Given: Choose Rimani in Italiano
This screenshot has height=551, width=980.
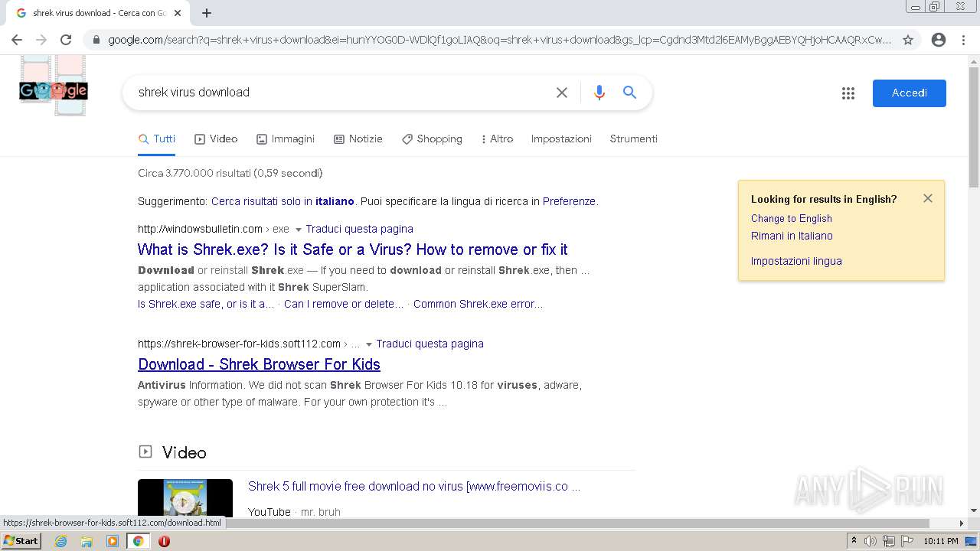Looking at the screenshot, I should point(792,236).
